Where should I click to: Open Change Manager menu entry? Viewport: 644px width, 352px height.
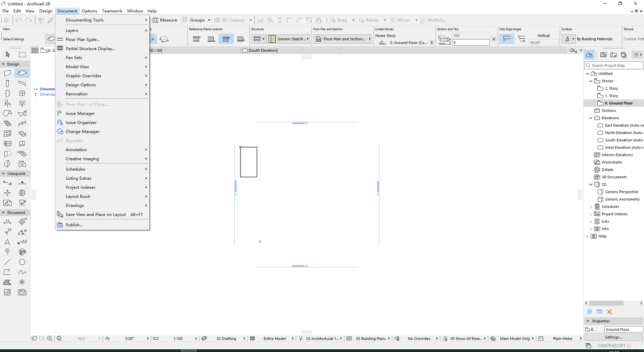coord(83,132)
